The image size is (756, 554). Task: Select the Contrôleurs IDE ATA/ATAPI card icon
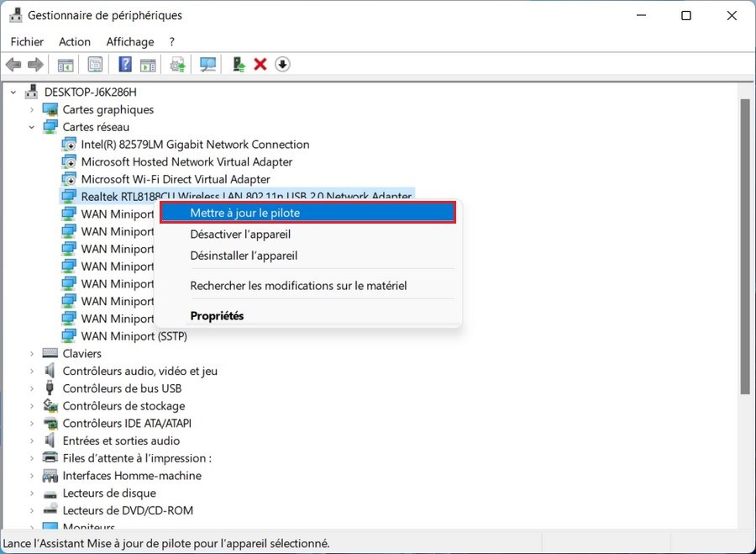point(50,423)
